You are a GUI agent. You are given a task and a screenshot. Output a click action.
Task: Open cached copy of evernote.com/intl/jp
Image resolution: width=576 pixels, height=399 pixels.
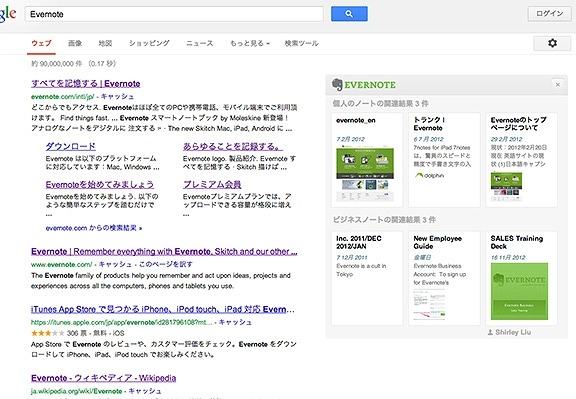117,97
